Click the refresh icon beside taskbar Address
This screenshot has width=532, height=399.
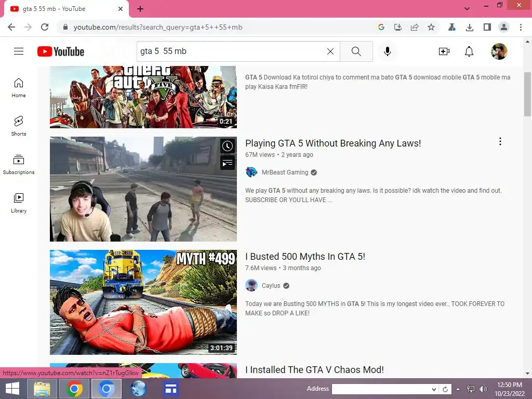(x=445, y=389)
